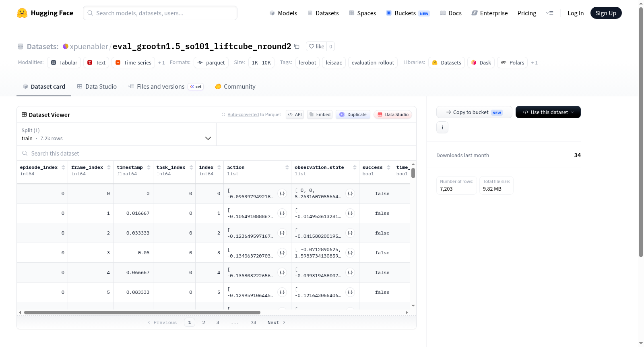This screenshot has width=644, height=347.
Task: Sort by frame_index column
Action: (109, 167)
